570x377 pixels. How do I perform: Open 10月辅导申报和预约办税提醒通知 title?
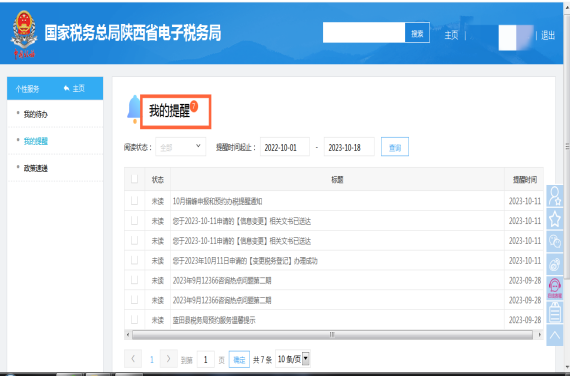pyautogui.click(x=217, y=201)
